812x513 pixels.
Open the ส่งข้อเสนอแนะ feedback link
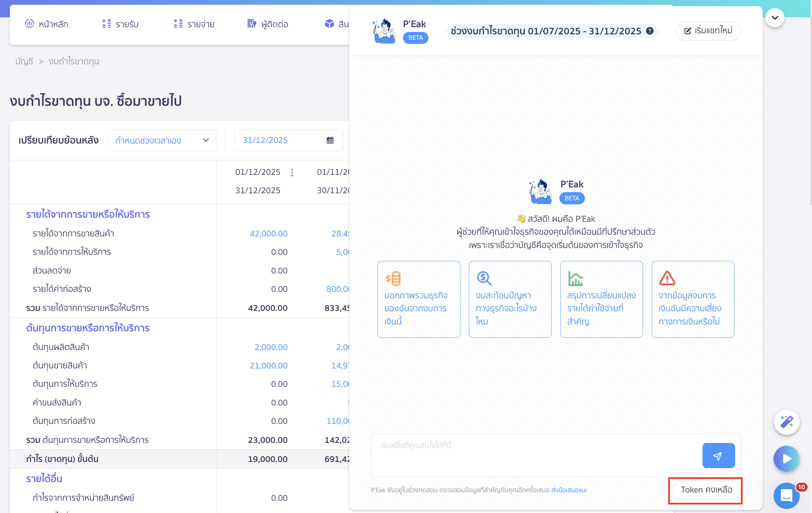tap(570, 490)
